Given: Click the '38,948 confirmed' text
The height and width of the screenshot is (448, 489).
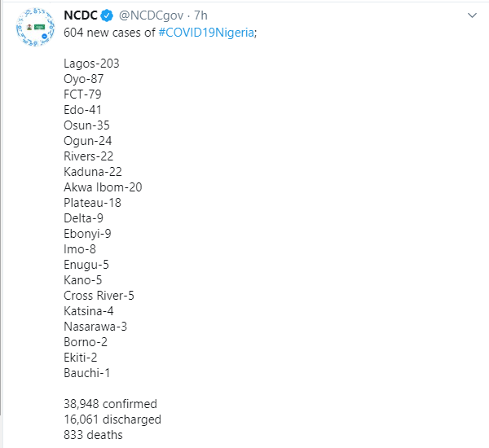Looking at the screenshot, I should (110, 404).
